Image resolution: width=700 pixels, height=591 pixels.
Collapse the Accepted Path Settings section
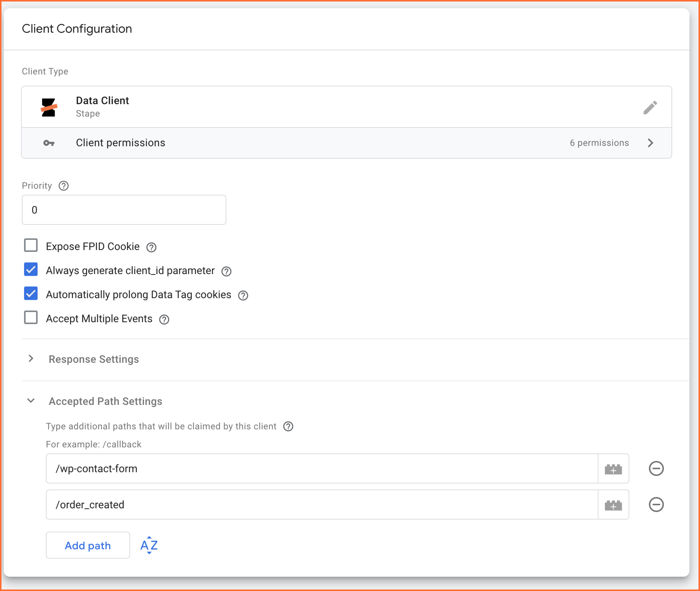(31, 401)
